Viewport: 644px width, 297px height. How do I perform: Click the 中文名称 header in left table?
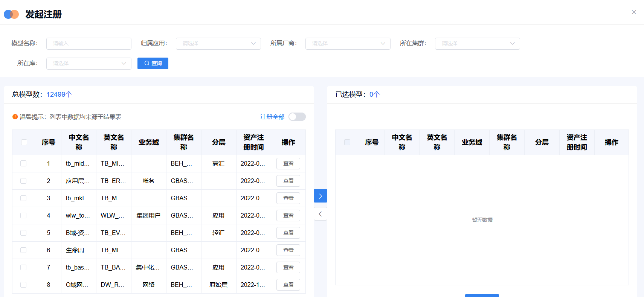pyautogui.click(x=79, y=142)
